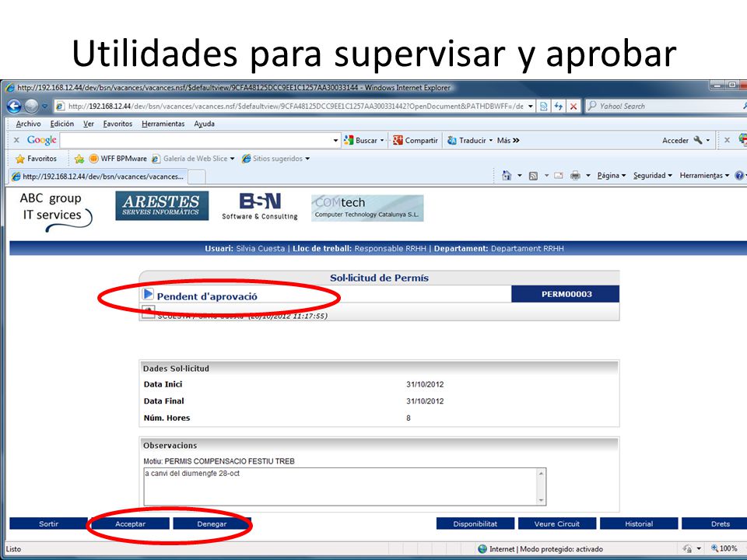
Task: Open the Ayuda menu
Action: click(x=204, y=124)
